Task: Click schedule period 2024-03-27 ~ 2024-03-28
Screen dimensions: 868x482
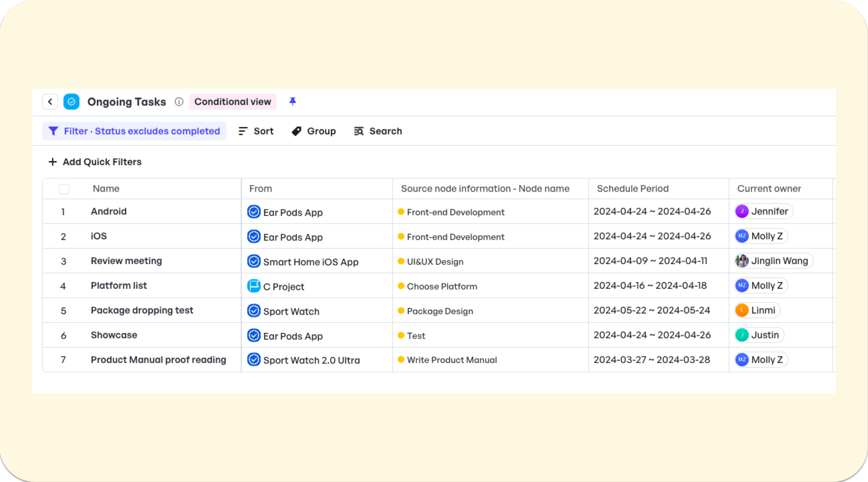Action: click(652, 360)
